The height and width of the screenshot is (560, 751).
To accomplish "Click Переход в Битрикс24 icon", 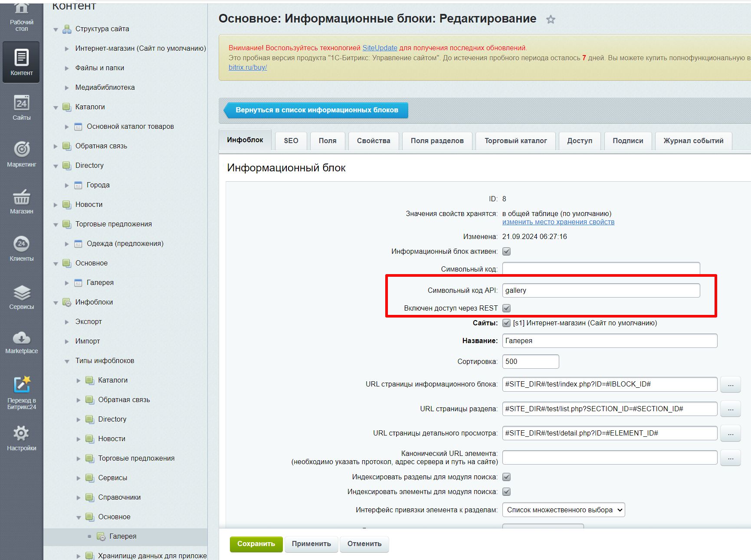I will click(x=21, y=391).
